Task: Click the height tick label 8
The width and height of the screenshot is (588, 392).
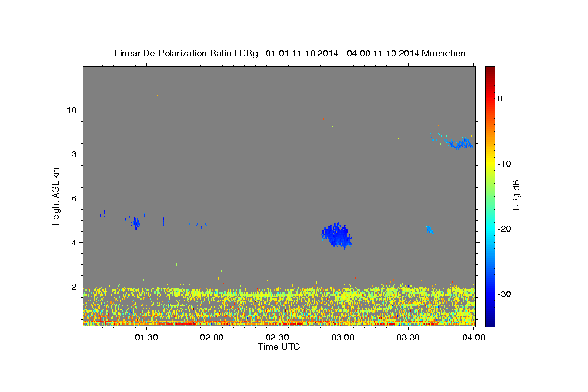Action: point(75,154)
